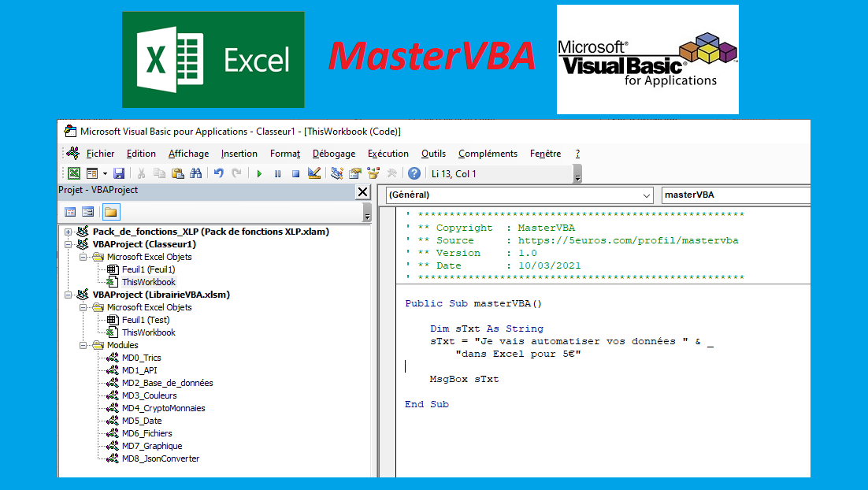
Task: Open the Project Explorer toolbar icon
Action: pyautogui.click(x=336, y=173)
